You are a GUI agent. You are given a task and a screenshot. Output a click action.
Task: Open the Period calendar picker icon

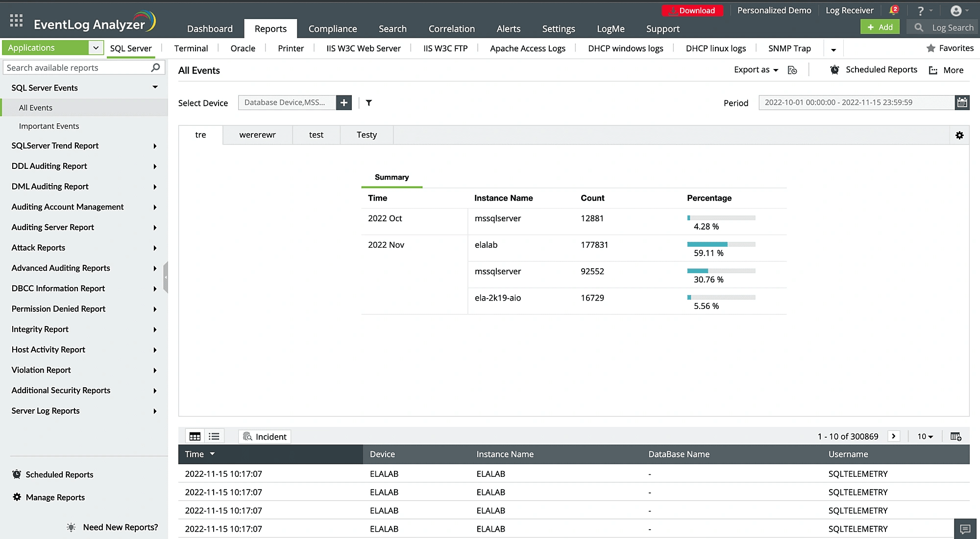(x=962, y=102)
